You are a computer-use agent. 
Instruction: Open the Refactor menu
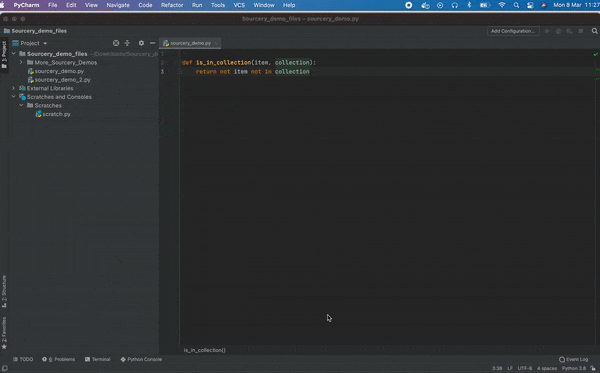click(172, 5)
